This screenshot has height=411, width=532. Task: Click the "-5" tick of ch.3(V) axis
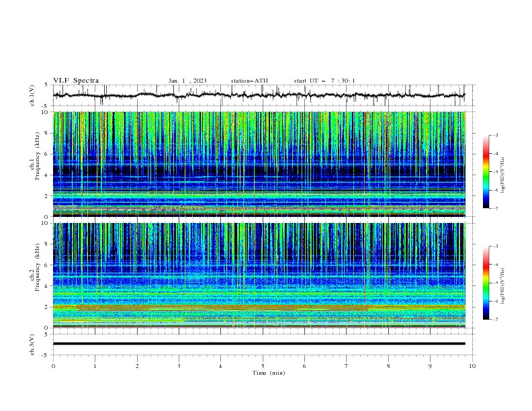tap(46, 355)
